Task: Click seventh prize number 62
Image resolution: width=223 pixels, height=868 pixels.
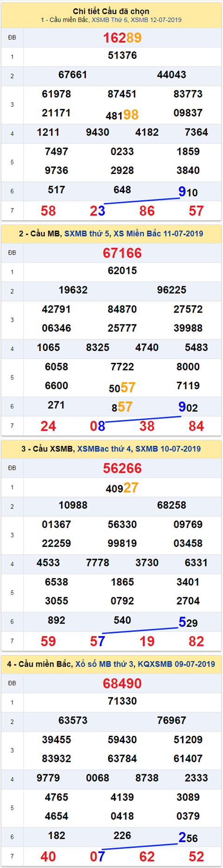Action: click(147, 857)
